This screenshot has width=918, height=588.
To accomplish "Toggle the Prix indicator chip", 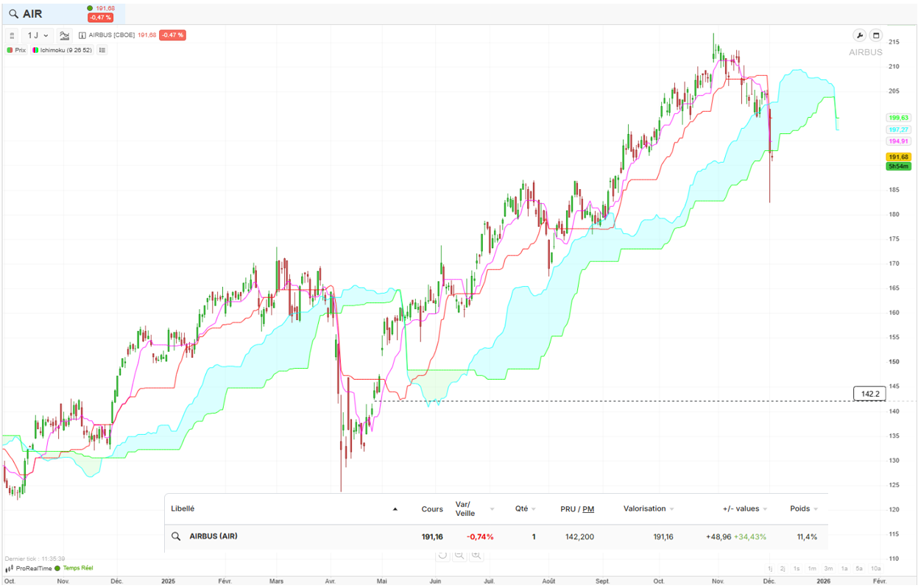I will [17, 50].
